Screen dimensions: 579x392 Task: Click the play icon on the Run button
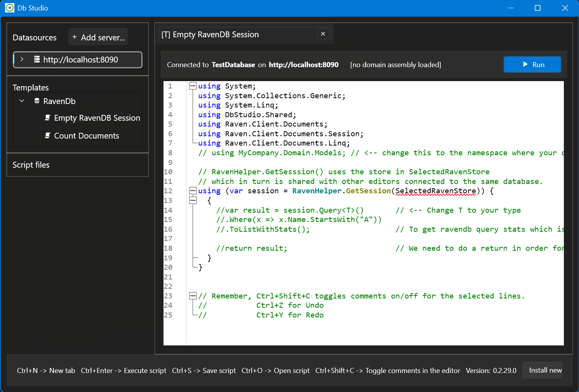(525, 64)
